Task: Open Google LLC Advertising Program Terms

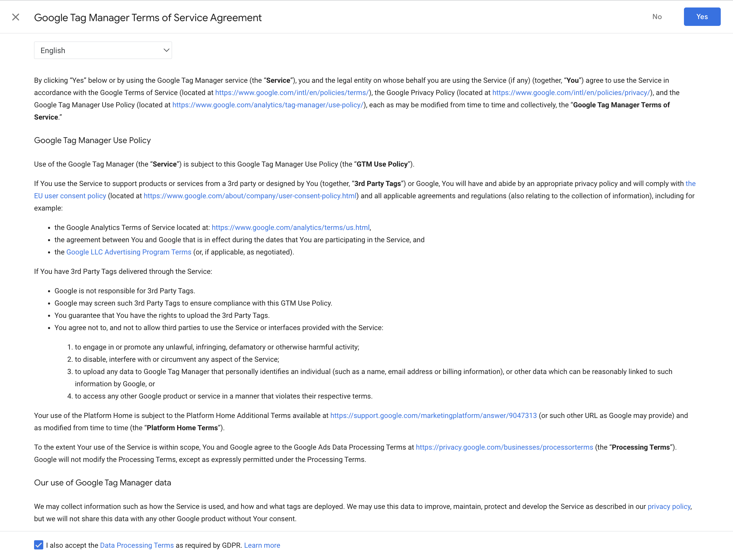Action: (x=129, y=252)
